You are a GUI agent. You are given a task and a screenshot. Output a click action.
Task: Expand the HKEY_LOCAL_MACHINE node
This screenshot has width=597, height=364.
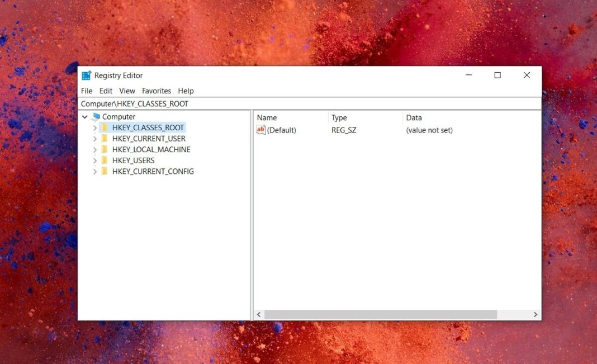click(95, 149)
